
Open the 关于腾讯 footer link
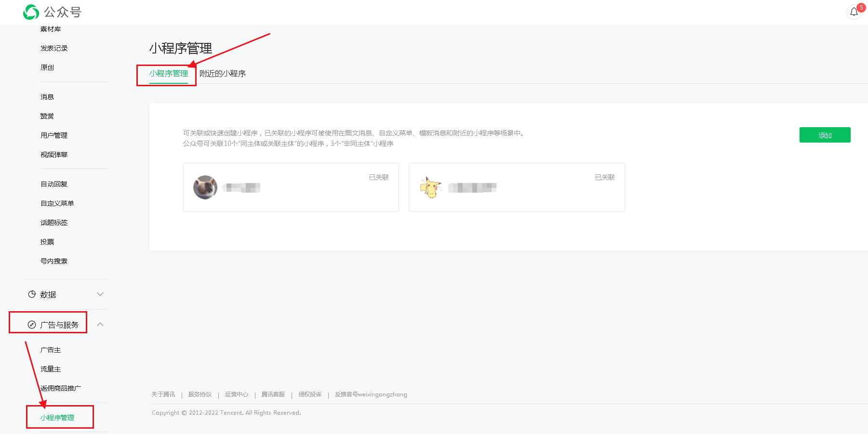(163, 395)
